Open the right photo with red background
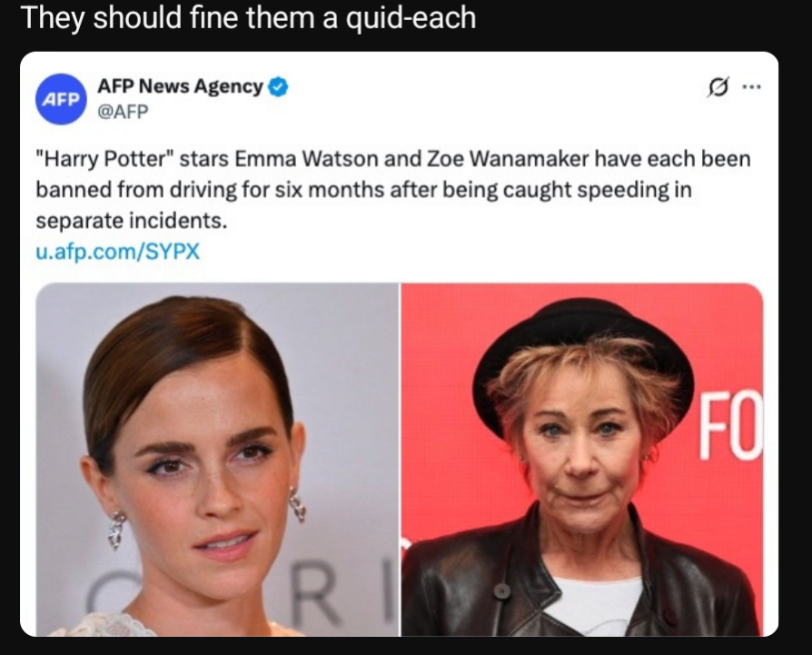812x655 pixels. click(582, 460)
